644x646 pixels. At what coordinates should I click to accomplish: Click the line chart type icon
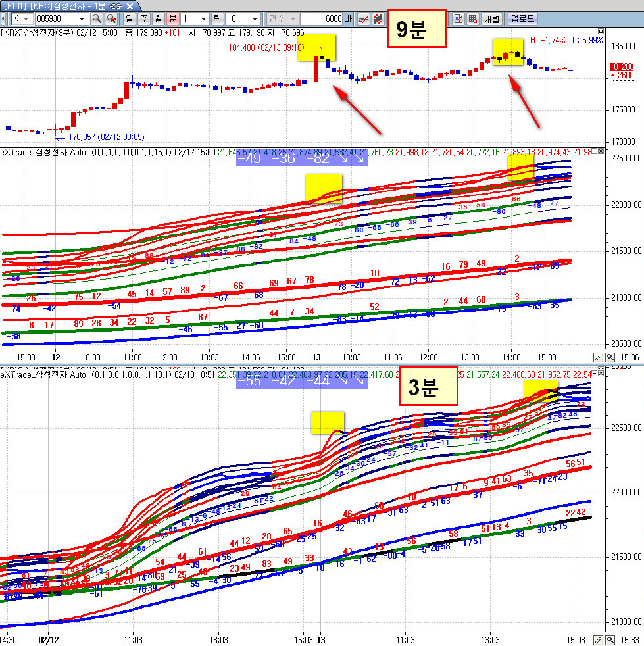[x=363, y=18]
